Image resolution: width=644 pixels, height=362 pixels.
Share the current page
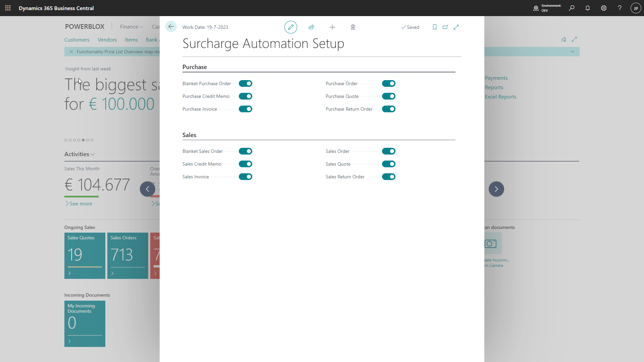311,27
